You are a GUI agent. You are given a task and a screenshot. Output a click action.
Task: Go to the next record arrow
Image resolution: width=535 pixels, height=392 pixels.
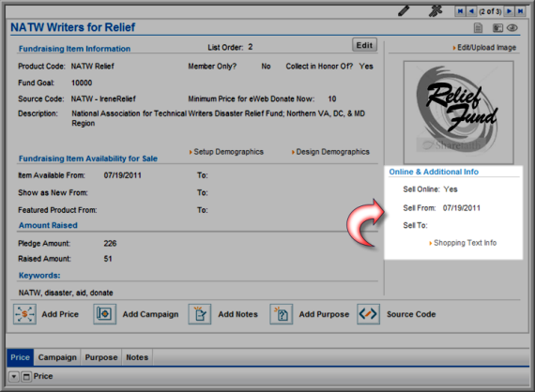tap(509, 11)
